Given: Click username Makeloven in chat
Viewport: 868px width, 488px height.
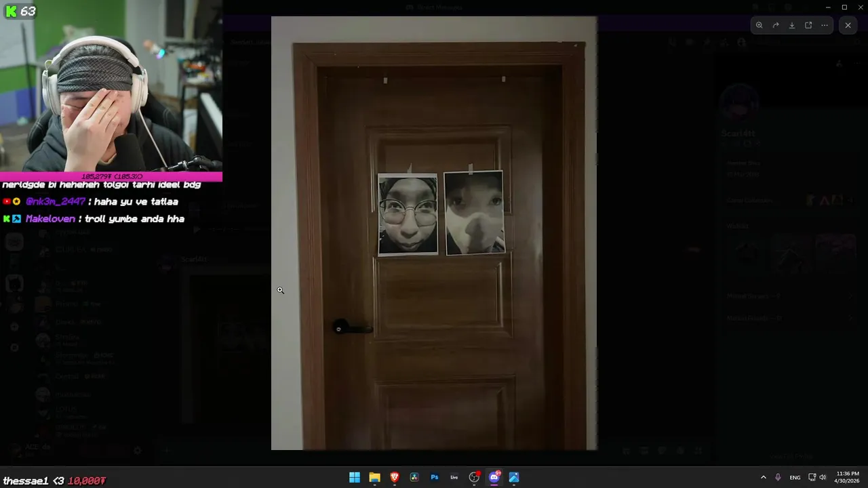Looking at the screenshot, I should pos(51,219).
